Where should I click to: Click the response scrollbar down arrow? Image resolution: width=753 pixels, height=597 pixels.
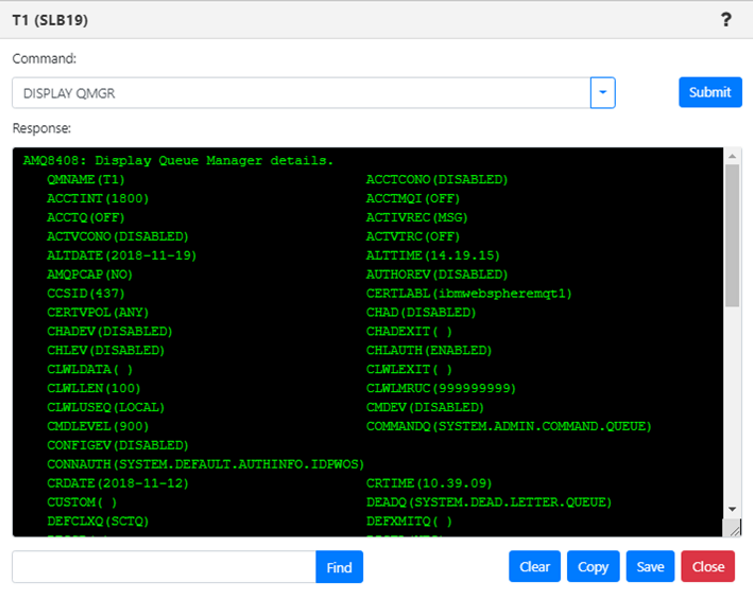732,510
